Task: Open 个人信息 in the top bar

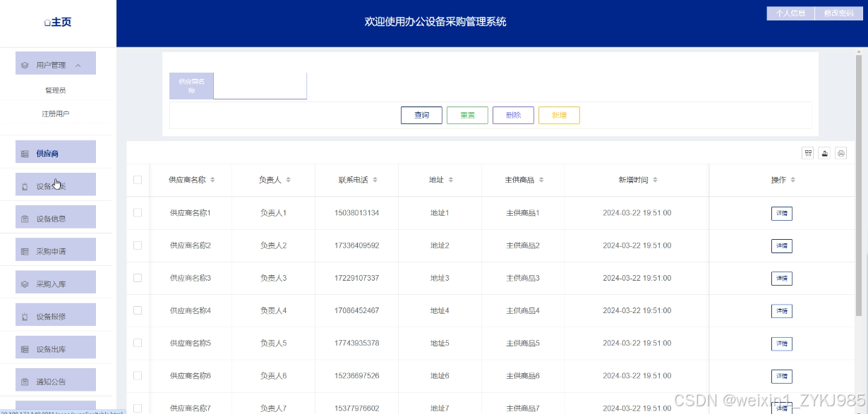Action: point(790,13)
